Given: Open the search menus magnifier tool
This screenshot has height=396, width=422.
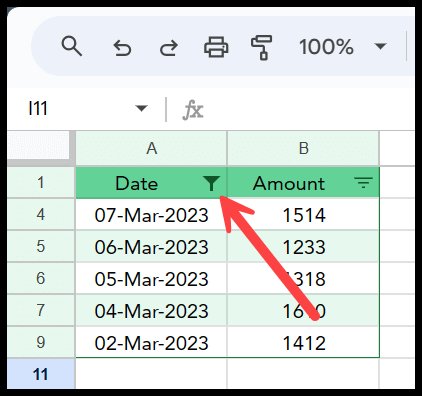Looking at the screenshot, I should click(72, 46).
